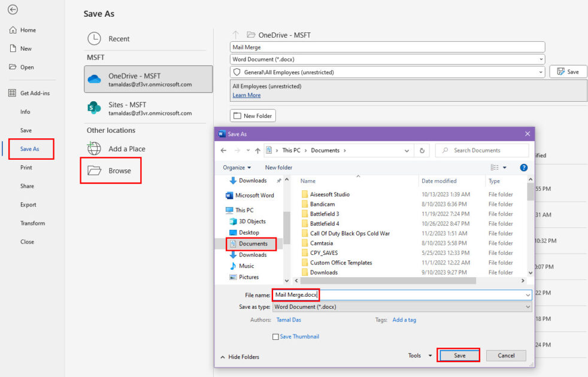Click the change view icon
588x377 pixels.
click(x=495, y=168)
